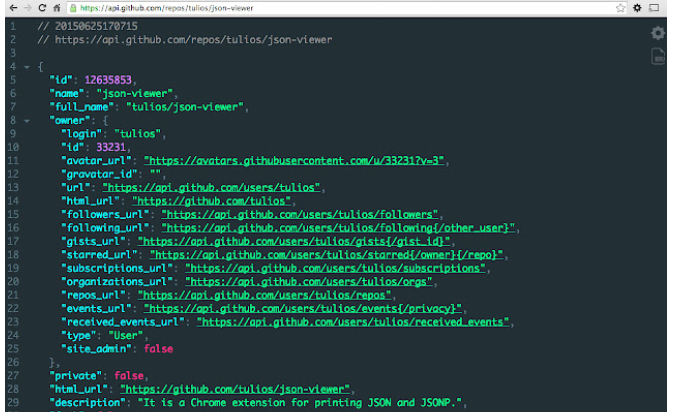Open the browser extension gear icon
673x420 pixels.
click(x=637, y=8)
